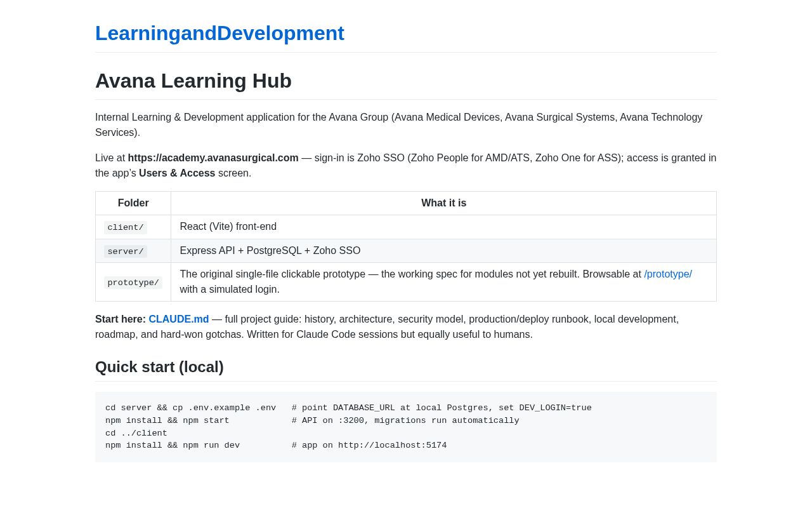This screenshot has height=508, width=812.
Task: Click the cd ../client code line
Action: [136, 433]
